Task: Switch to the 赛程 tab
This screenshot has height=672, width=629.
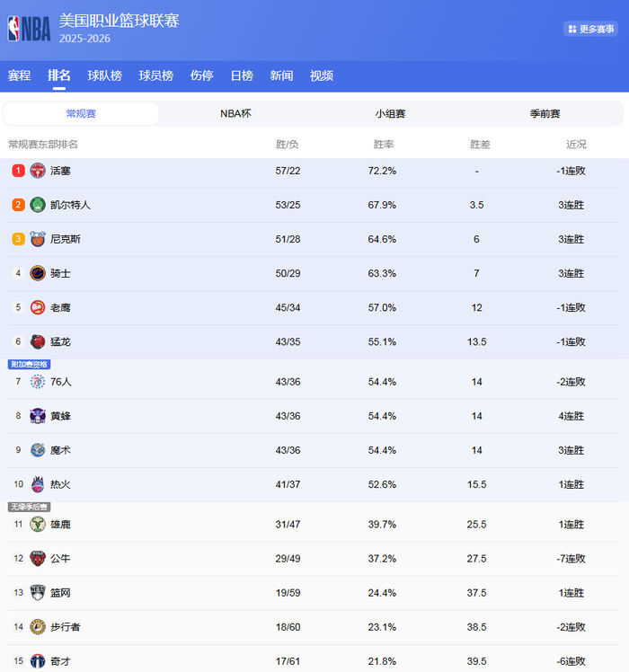Action: 19,75
